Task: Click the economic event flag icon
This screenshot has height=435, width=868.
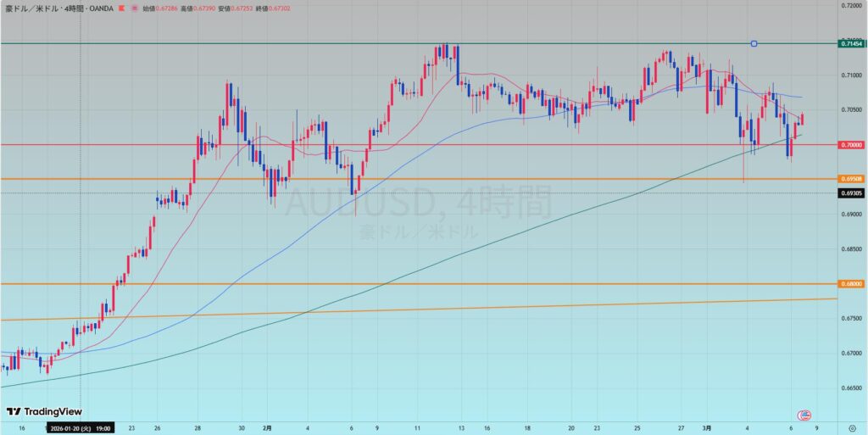Action: click(x=804, y=415)
